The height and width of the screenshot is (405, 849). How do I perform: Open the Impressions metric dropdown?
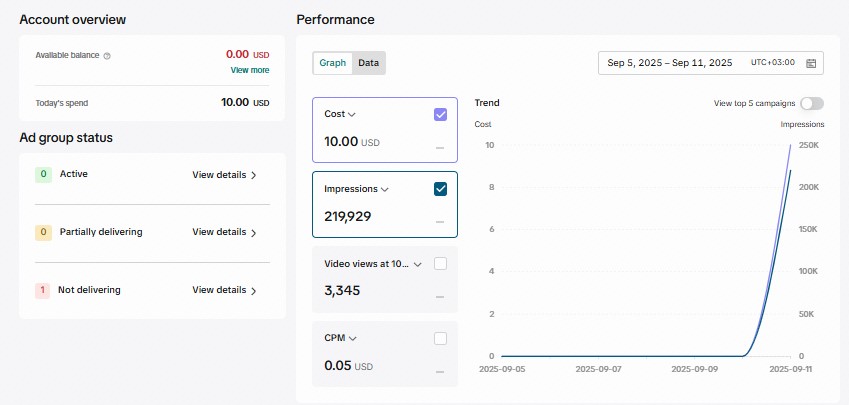pyautogui.click(x=385, y=189)
